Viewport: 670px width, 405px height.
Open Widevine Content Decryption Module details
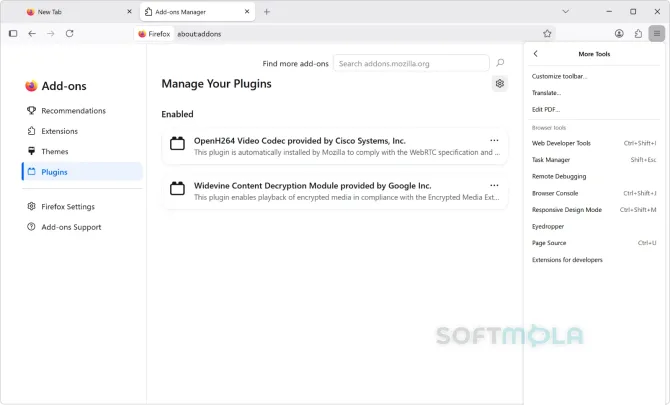tap(335, 191)
